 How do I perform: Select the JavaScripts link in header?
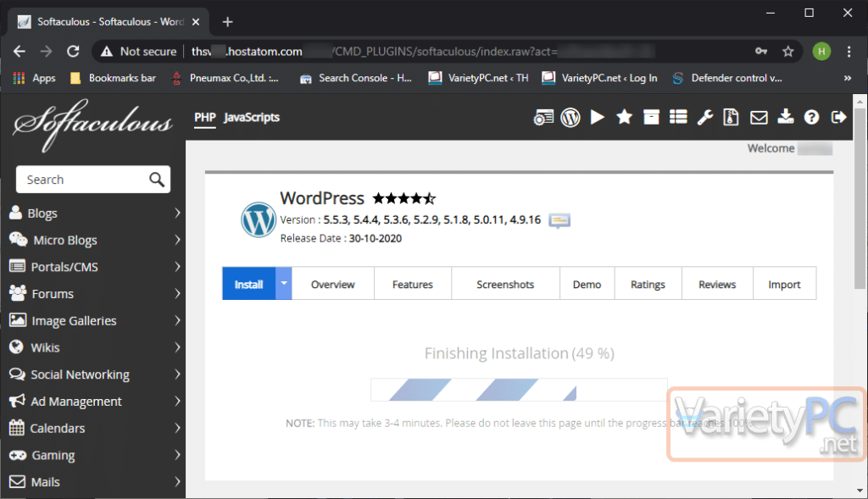click(252, 118)
